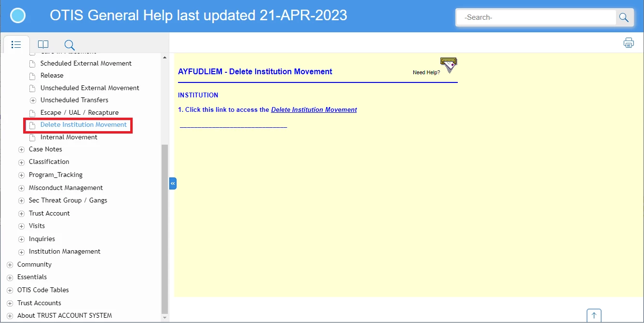The height and width of the screenshot is (324, 644).
Task: Expand the Program_Tracking node
Action: pos(21,175)
